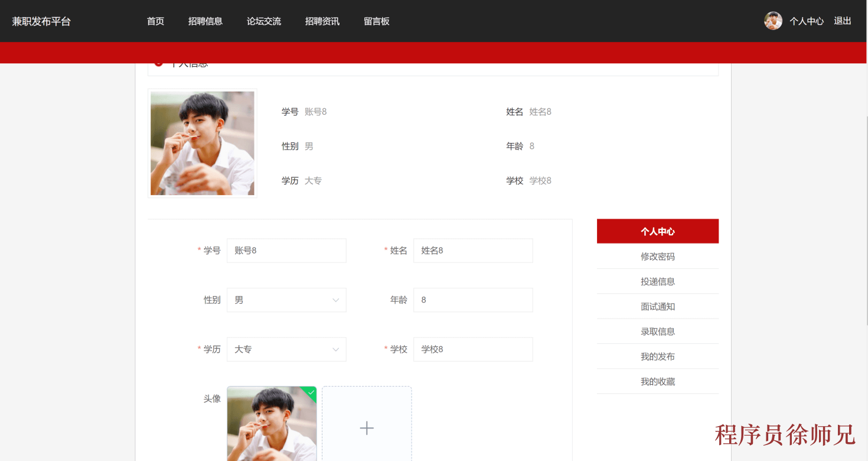868x461 pixels.
Task: Click the 学号 input field
Action: pos(286,251)
